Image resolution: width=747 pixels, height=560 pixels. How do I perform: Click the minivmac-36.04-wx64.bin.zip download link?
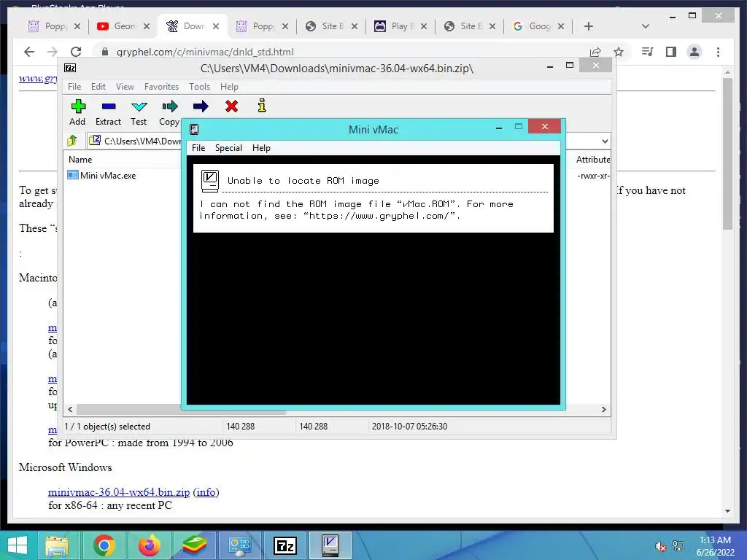[119, 492]
